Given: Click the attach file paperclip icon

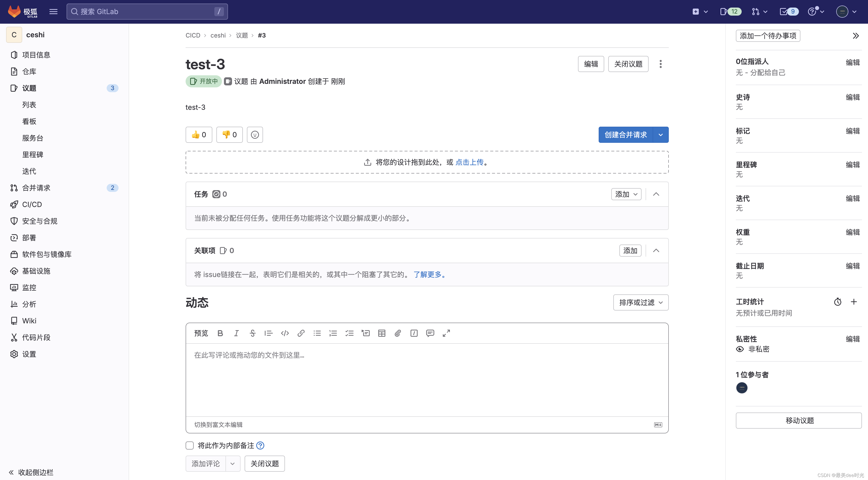Looking at the screenshot, I should pyautogui.click(x=398, y=333).
